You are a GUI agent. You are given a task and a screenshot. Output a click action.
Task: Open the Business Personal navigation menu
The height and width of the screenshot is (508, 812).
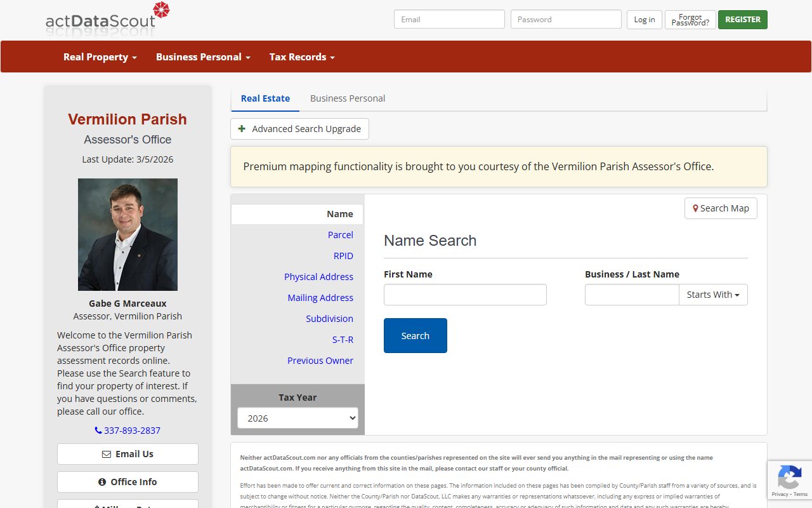[203, 57]
